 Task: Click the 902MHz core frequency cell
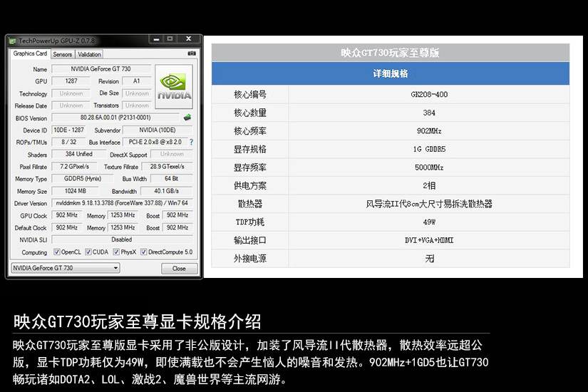click(429, 131)
